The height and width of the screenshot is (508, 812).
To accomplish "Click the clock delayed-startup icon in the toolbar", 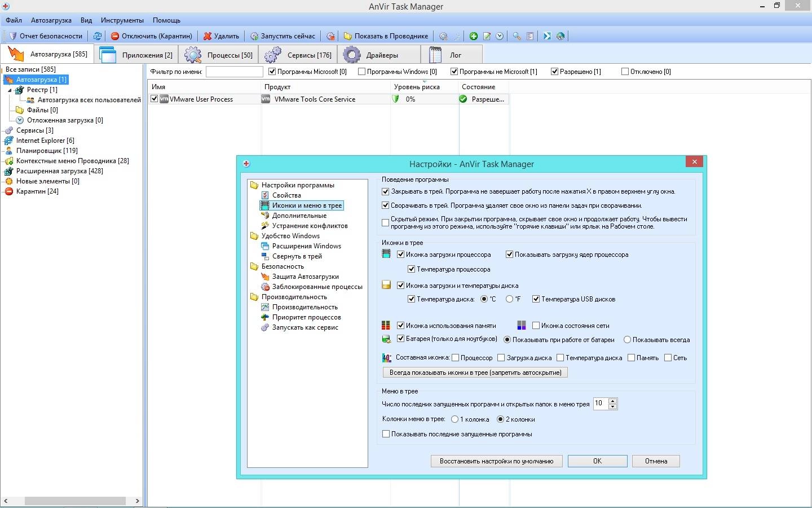I will point(500,36).
